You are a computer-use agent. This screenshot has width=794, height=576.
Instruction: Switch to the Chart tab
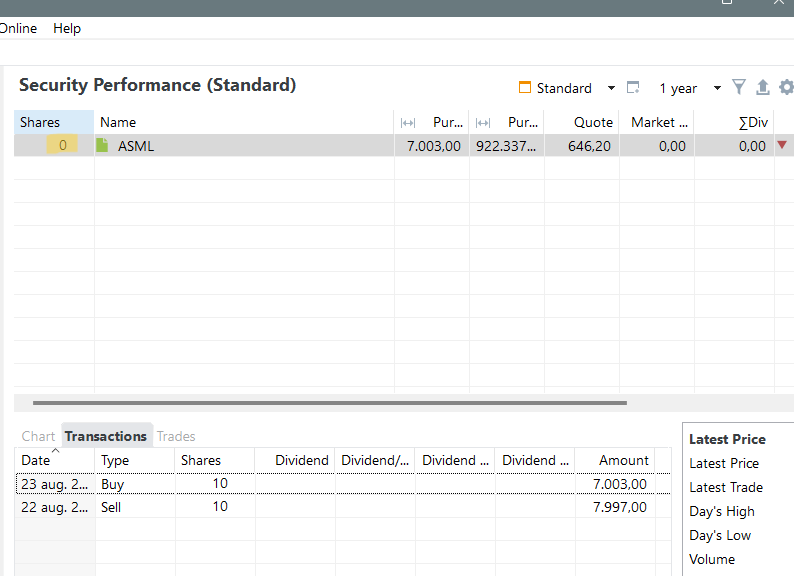click(38, 436)
